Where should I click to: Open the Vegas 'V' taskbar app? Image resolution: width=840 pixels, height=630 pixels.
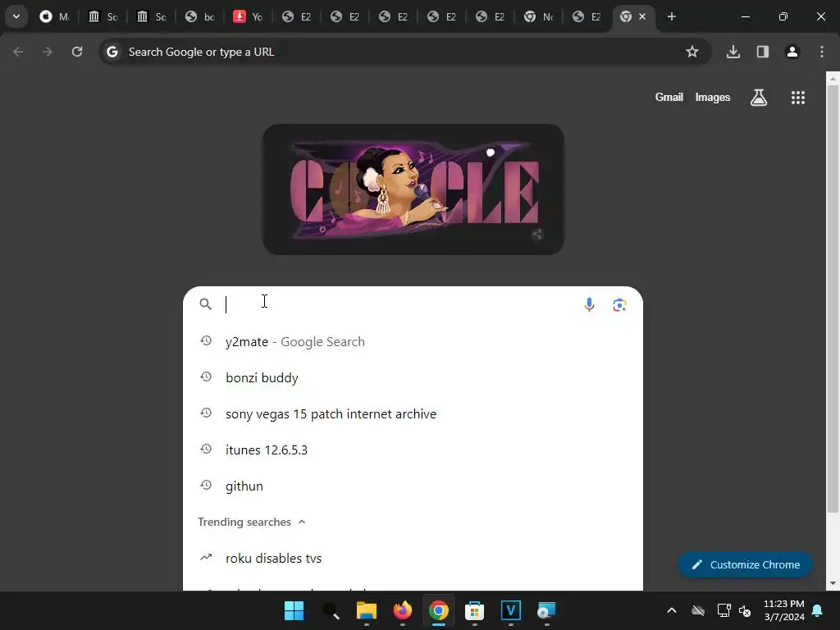tap(510, 610)
